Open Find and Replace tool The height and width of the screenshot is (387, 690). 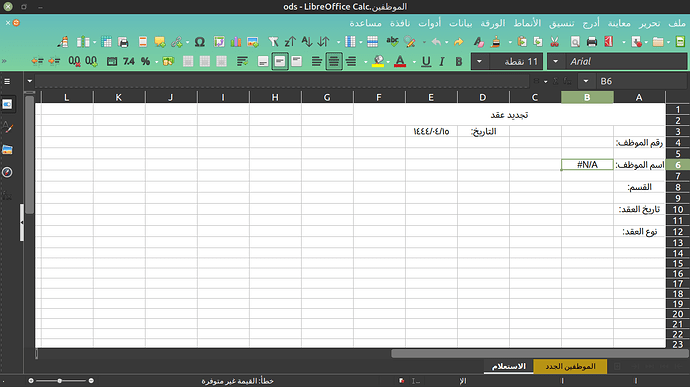click(x=410, y=42)
